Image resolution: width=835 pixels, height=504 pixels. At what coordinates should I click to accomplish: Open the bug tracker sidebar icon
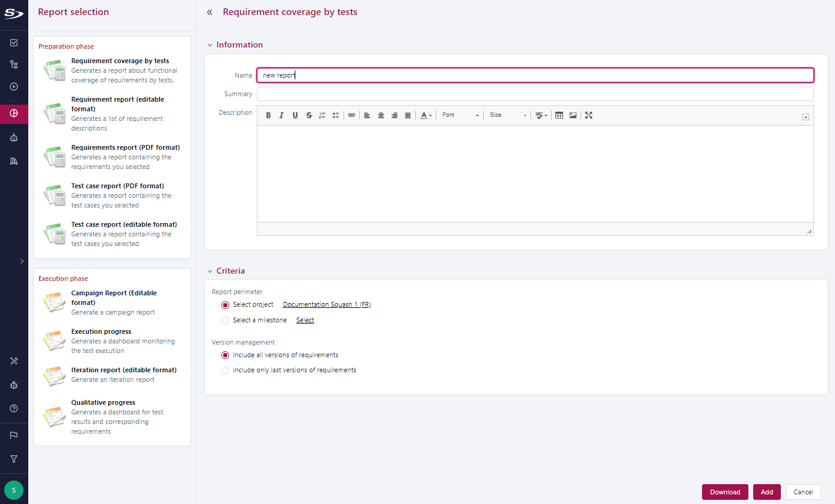coord(14,385)
